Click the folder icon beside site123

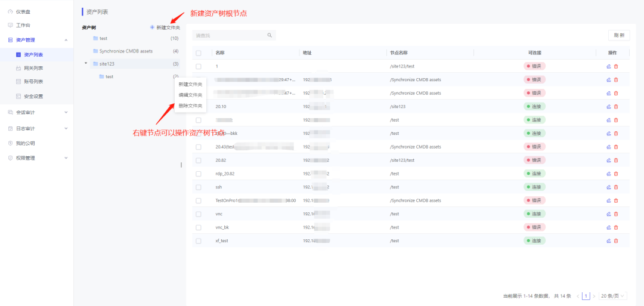[95, 64]
